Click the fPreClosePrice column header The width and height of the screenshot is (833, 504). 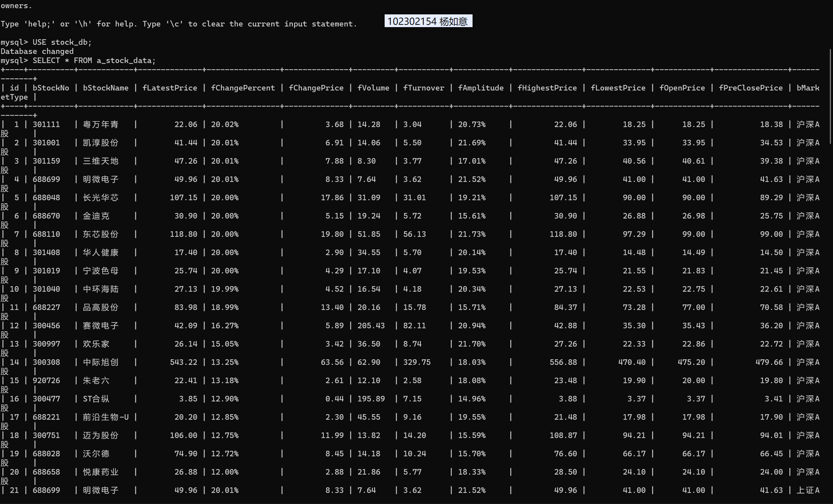click(751, 88)
